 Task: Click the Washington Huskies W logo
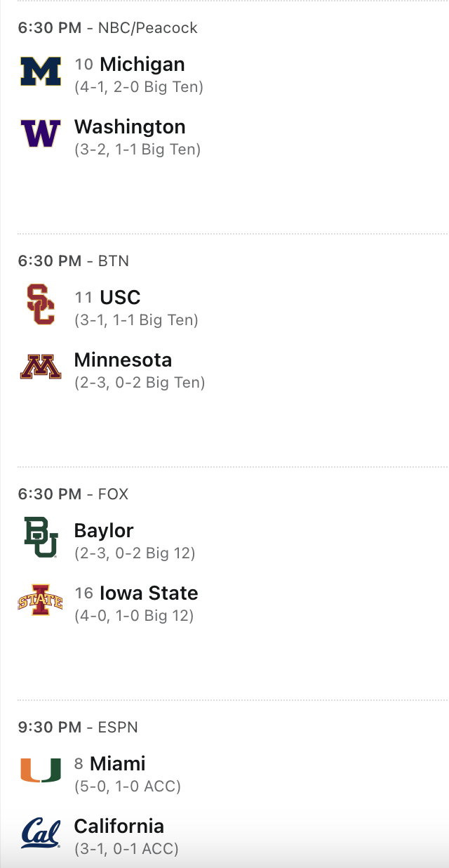(x=41, y=133)
